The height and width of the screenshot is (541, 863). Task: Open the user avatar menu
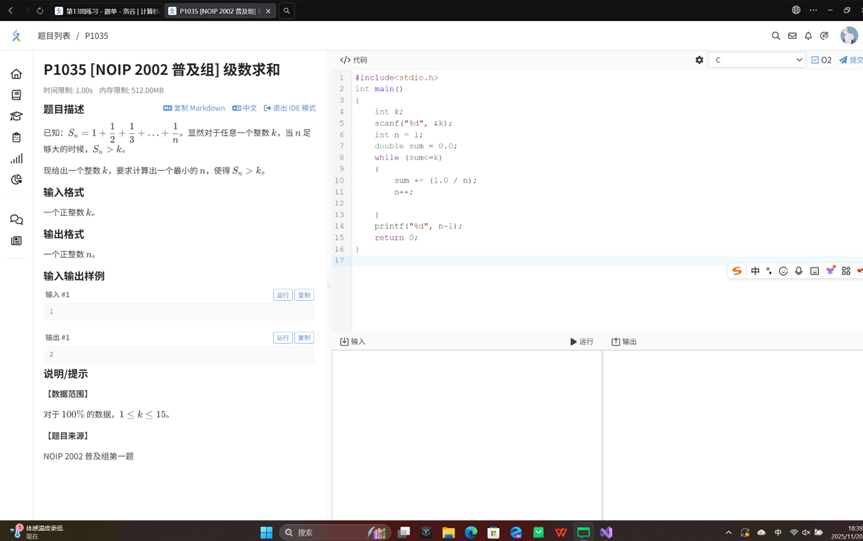coord(849,36)
